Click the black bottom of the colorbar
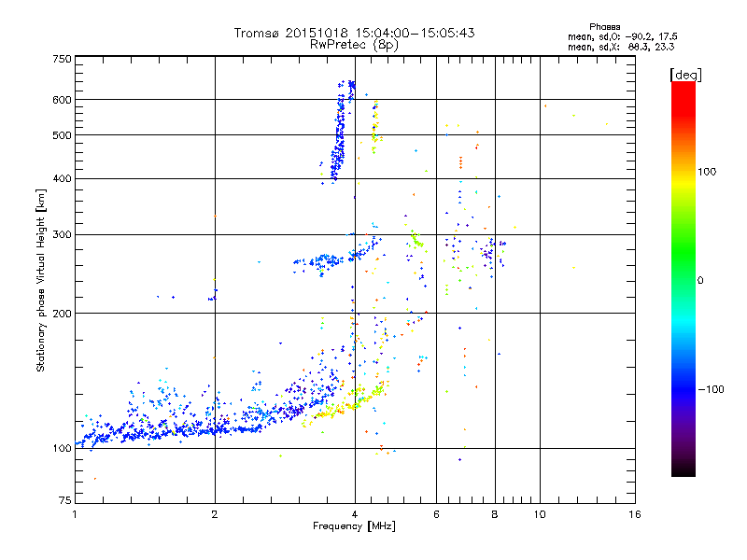The width and height of the screenshot is (747, 560). click(684, 469)
